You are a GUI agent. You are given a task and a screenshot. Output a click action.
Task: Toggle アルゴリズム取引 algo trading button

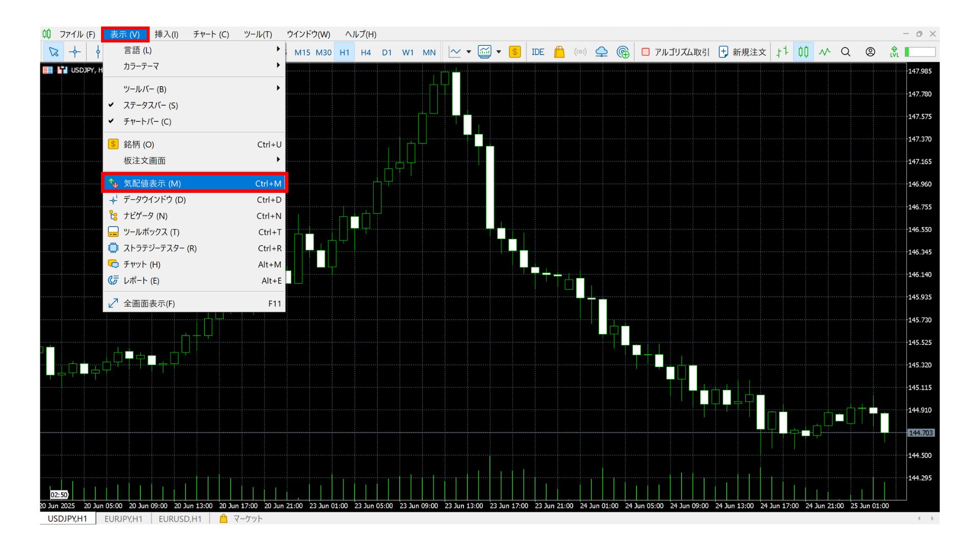[675, 52]
